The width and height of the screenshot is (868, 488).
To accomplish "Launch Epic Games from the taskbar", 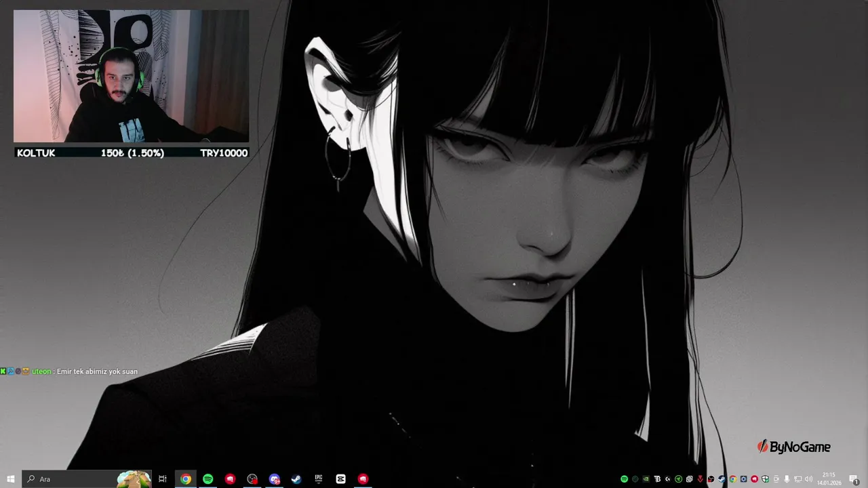I will [318, 479].
